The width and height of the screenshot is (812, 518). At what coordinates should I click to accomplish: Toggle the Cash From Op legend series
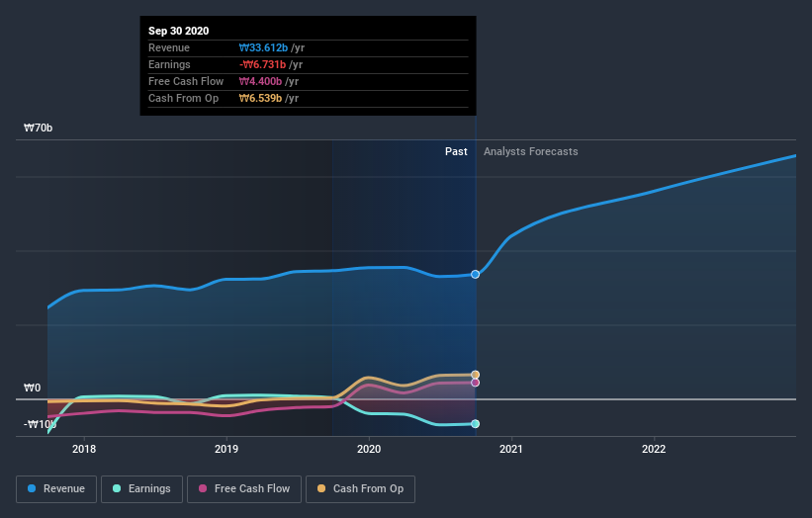point(360,489)
